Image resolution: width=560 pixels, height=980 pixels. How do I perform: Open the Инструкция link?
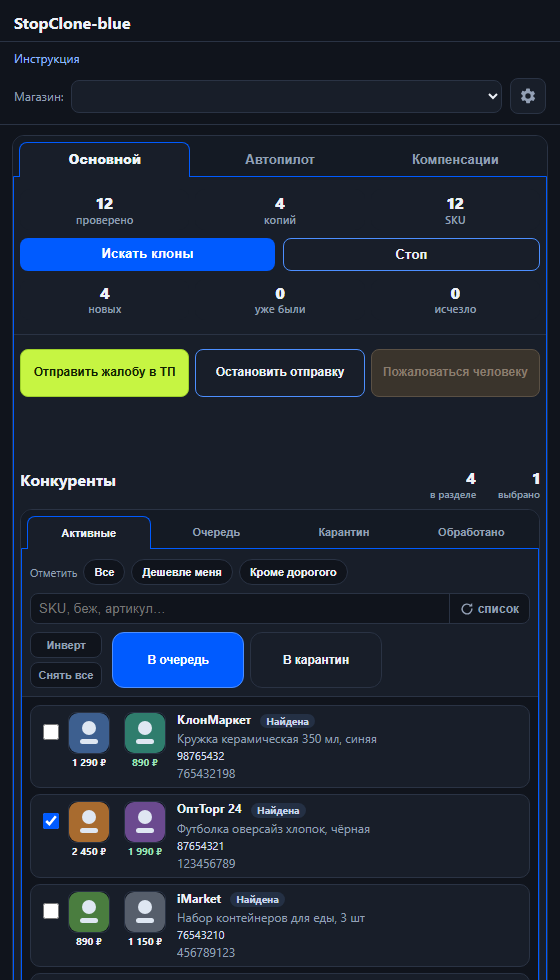tap(47, 59)
